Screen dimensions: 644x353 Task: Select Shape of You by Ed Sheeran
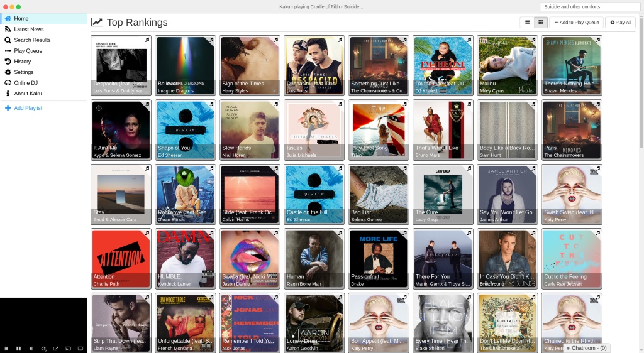tap(186, 130)
